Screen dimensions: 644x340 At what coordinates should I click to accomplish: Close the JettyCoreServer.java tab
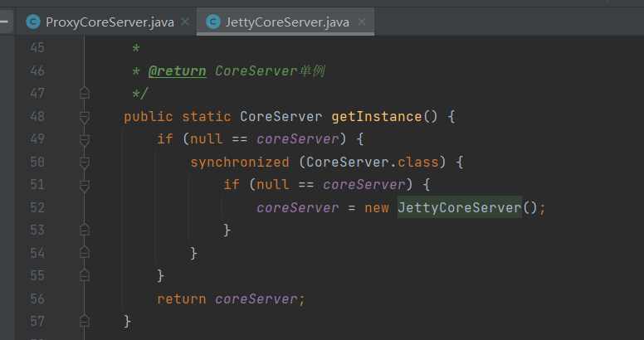[360, 22]
